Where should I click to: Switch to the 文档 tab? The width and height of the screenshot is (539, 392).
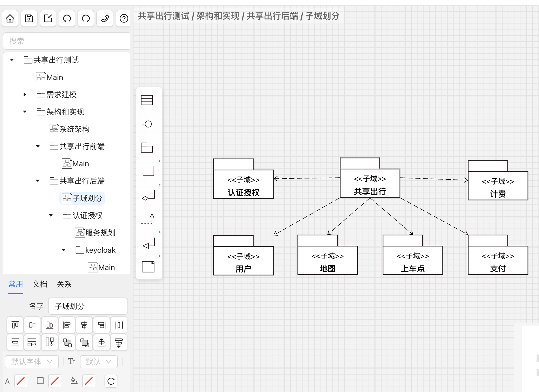coord(40,284)
